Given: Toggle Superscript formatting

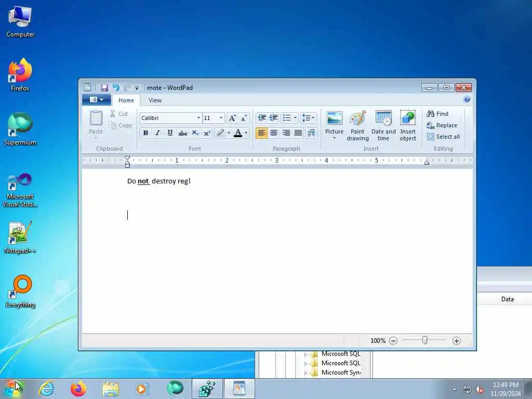Looking at the screenshot, I should click(207, 132).
